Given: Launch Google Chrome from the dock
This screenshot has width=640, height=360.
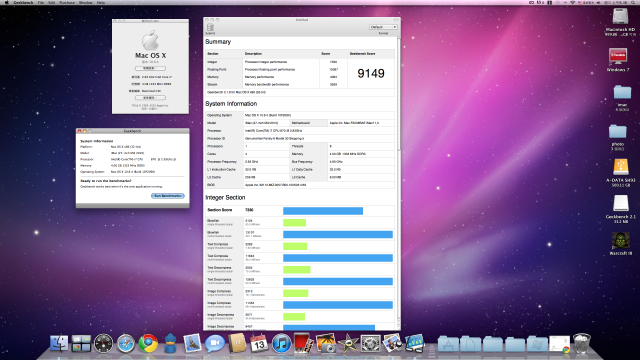Looking at the screenshot, I should point(148,343).
